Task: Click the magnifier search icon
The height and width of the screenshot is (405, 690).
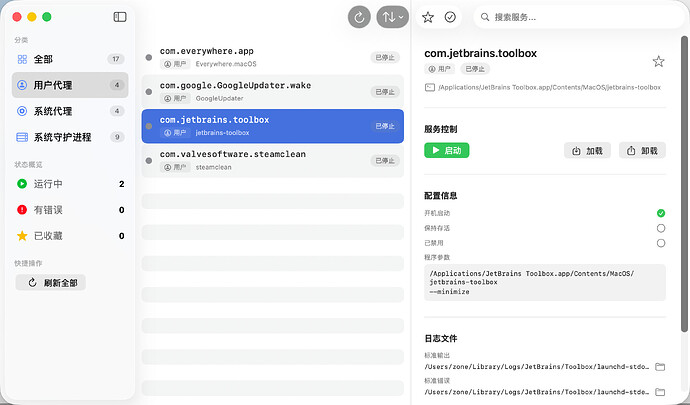Action: pos(485,17)
